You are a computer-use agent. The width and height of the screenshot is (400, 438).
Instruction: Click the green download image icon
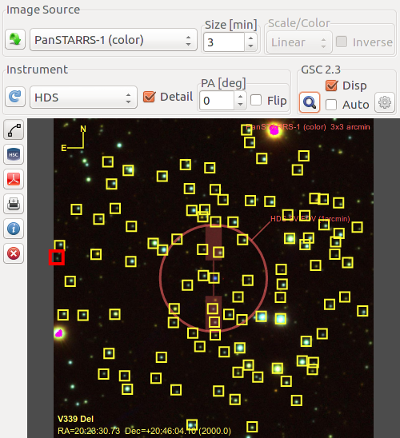click(x=15, y=40)
